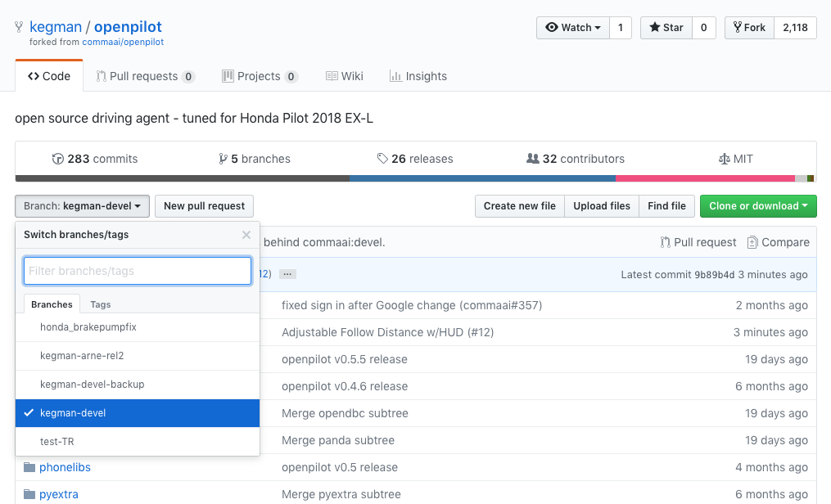Click the New pull request button

pos(204,206)
